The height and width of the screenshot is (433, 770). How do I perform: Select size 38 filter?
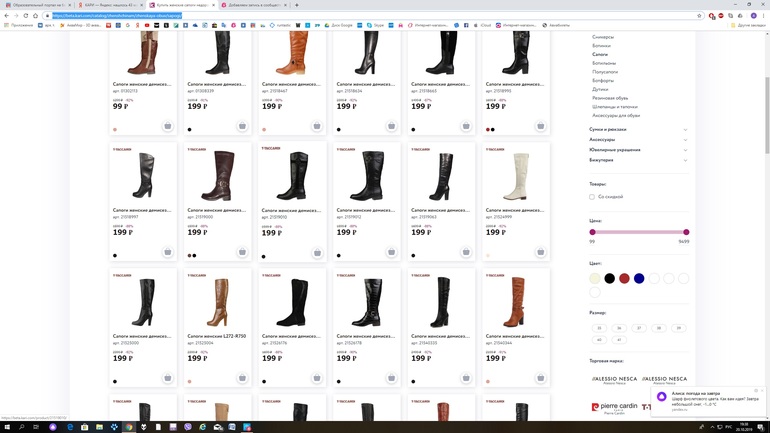[659, 328]
